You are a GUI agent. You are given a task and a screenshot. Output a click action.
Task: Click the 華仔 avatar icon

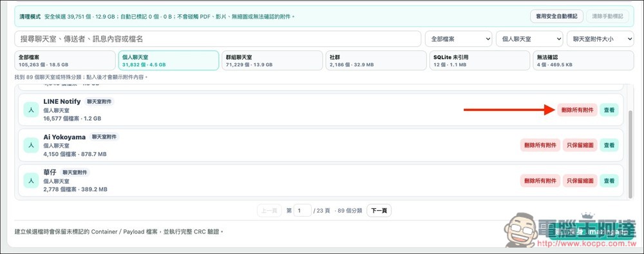tap(31, 181)
